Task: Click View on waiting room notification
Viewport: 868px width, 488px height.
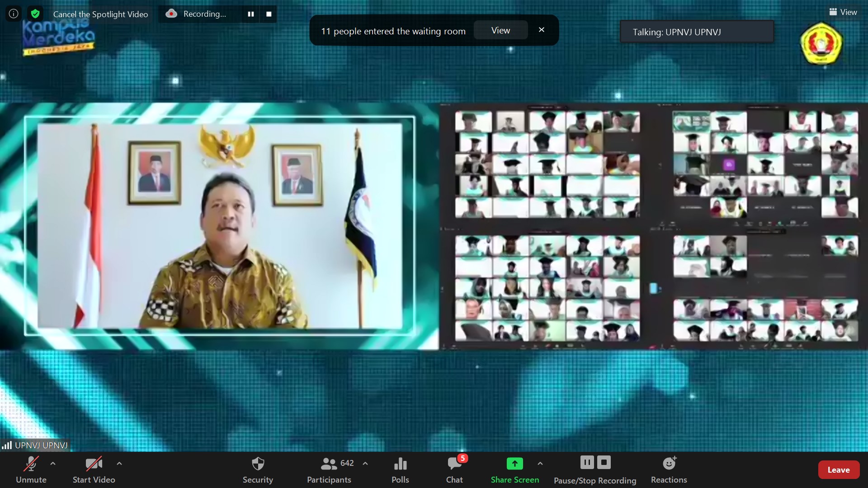Action: click(x=500, y=30)
